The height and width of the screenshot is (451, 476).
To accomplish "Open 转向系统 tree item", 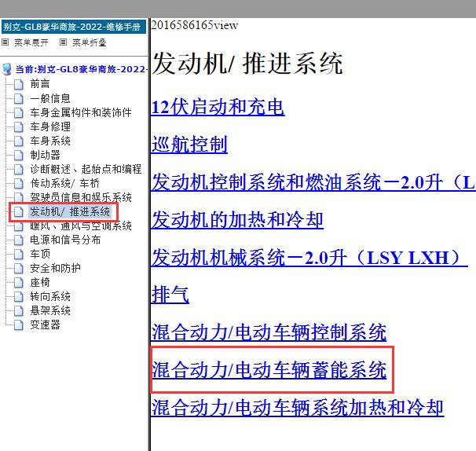I will click(50, 296).
